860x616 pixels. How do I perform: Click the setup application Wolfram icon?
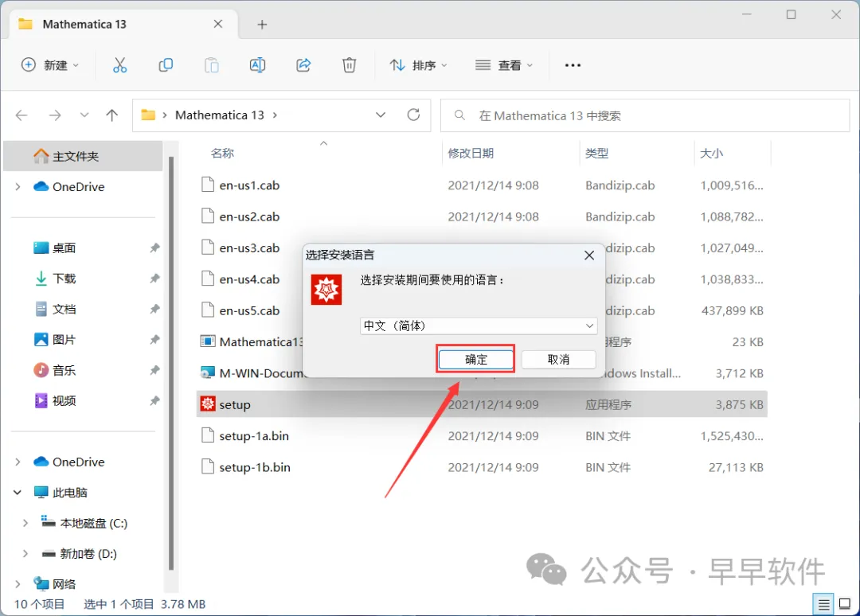pyautogui.click(x=208, y=404)
